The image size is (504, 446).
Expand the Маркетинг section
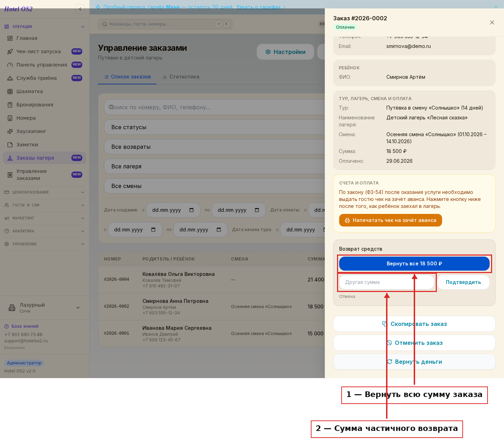click(x=44, y=218)
